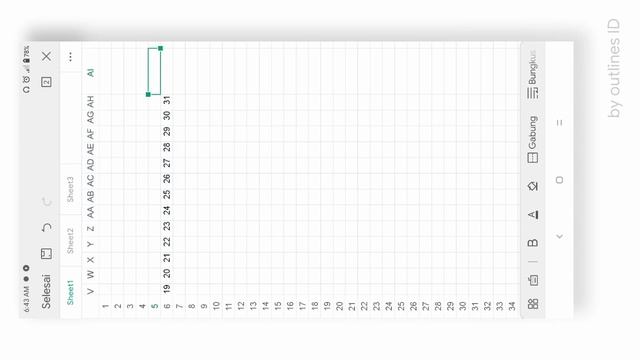The width and height of the screenshot is (640, 360).
Task: Select column header W
Action: (91, 275)
